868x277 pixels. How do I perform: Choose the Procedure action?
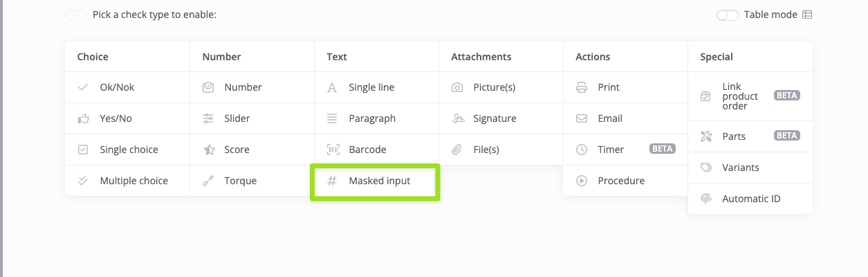point(620,181)
